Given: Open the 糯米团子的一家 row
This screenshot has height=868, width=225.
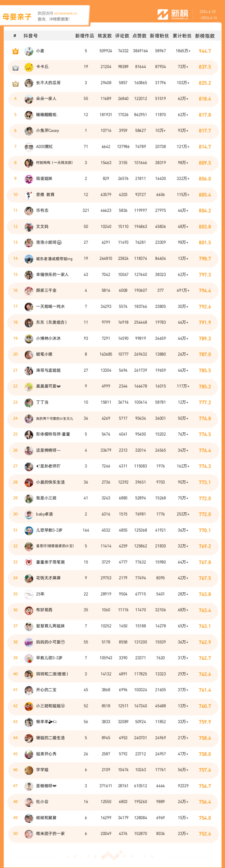Looking at the screenshot, I should pos(113,834).
